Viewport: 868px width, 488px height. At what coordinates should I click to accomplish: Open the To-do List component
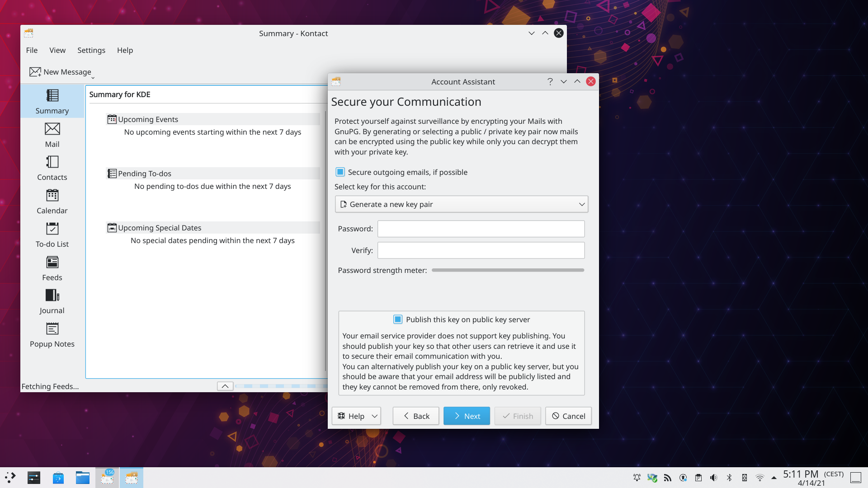coord(52,235)
